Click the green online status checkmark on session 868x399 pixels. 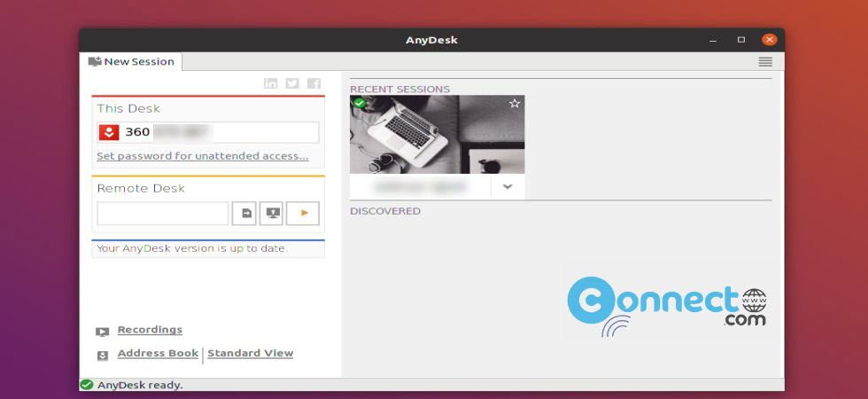pos(360,103)
